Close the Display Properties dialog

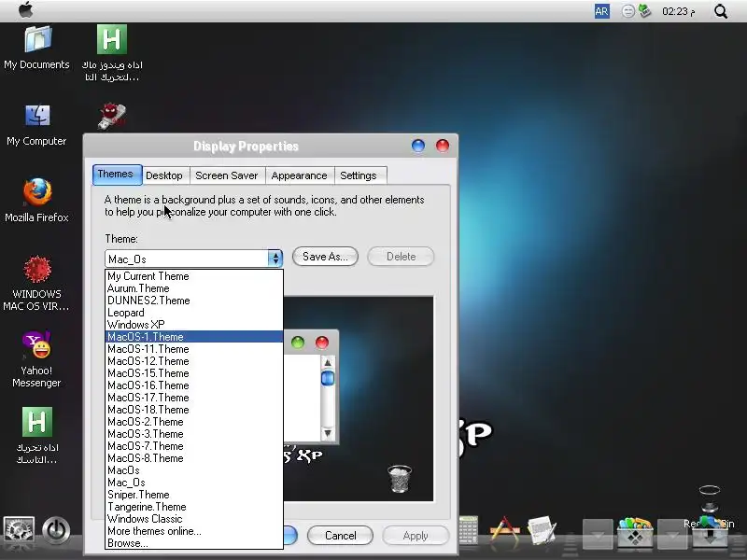pyautogui.click(x=443, y=146)
